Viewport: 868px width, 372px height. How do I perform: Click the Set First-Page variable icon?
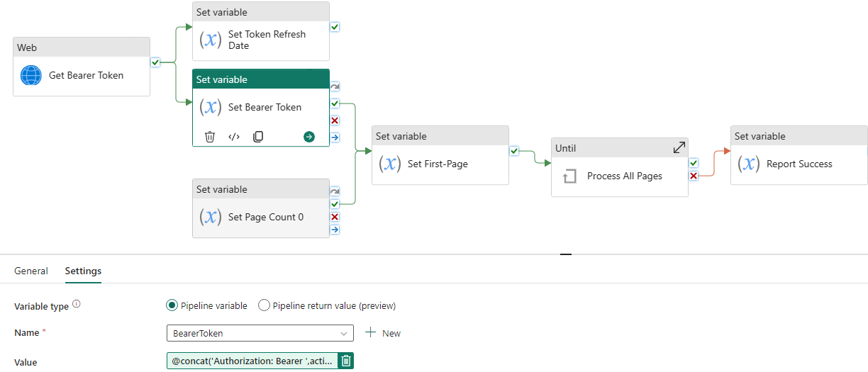389,164
